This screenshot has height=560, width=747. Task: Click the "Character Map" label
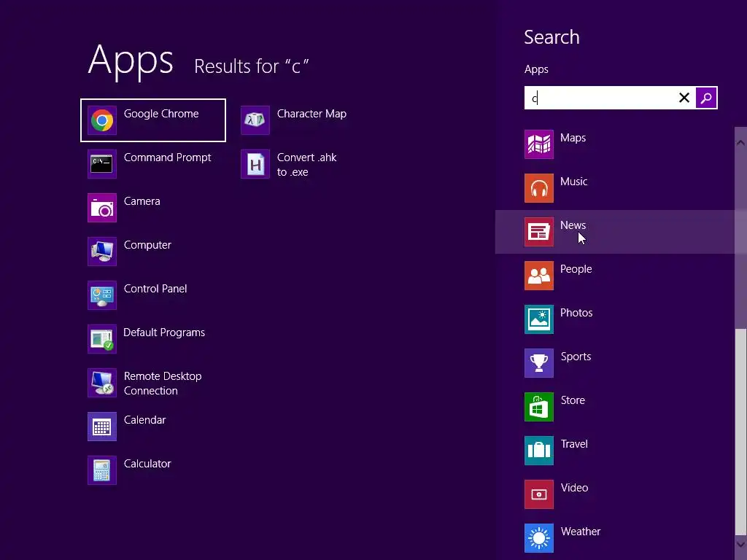311,114
